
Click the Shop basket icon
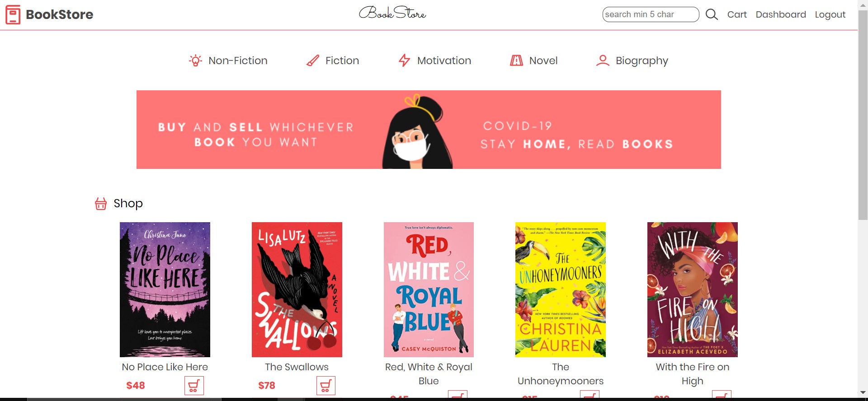coord(101,204)
